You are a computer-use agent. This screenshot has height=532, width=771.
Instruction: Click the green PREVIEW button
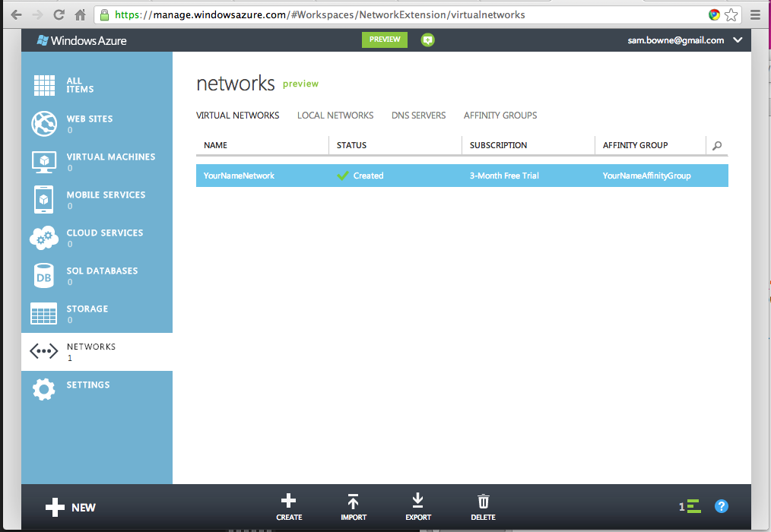385,40
